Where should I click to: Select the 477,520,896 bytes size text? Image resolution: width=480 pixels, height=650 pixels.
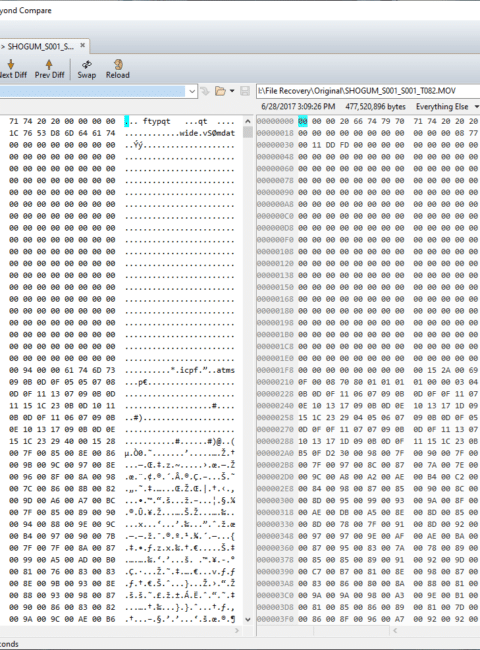pyautogui.click(x=376, y=107)
